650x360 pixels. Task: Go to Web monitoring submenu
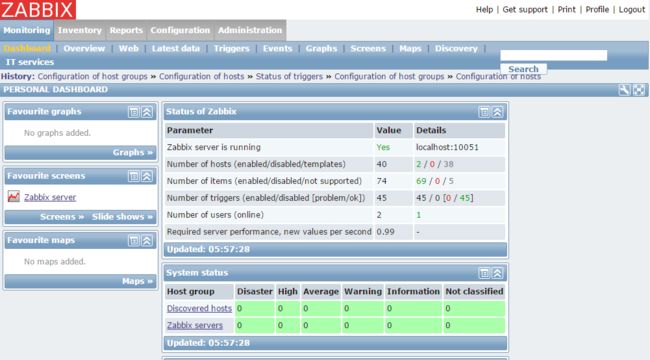tap(129, 49)
